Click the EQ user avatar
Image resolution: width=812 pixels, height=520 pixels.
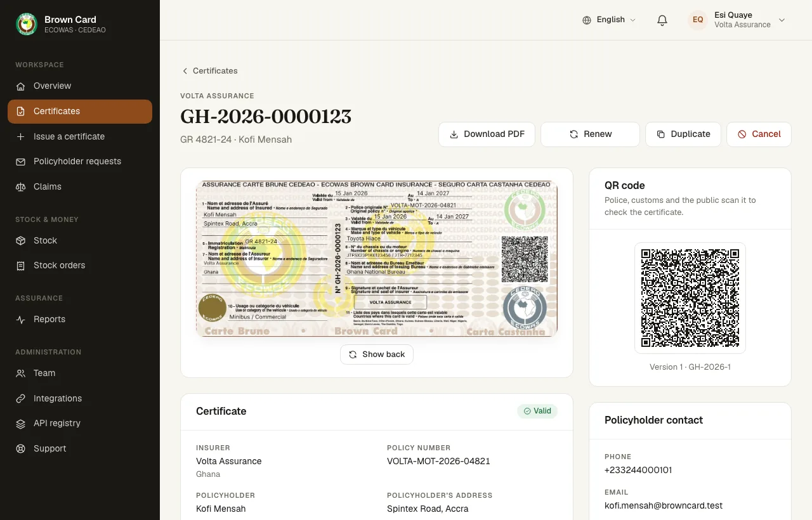coord(698,20)
